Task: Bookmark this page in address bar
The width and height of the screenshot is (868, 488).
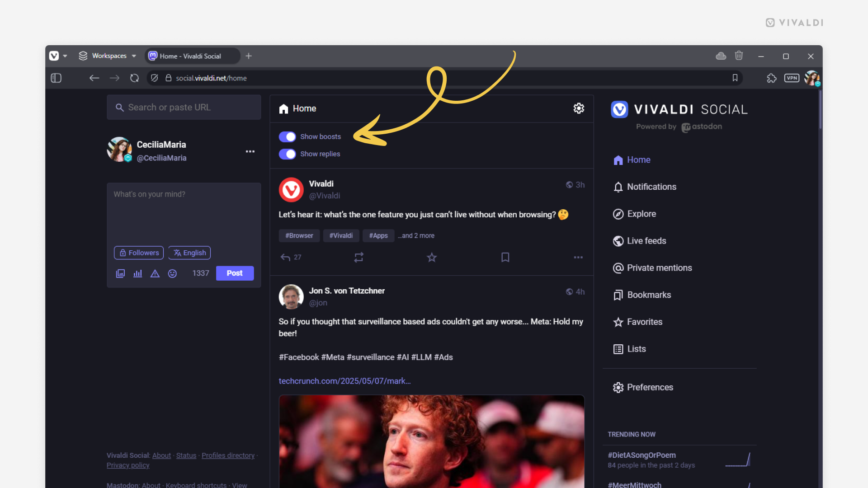Action: coord(735,78)
